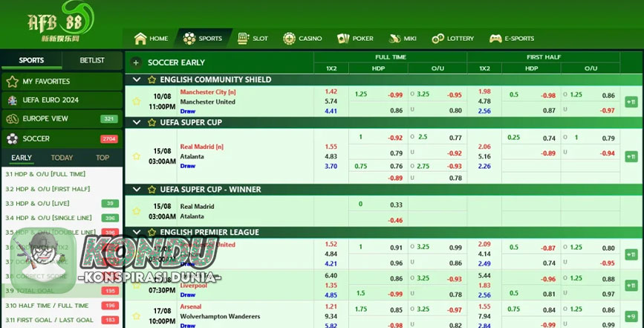The image size is (644, 328).
Task: Open more bets for Real Madrid match
Action: (631, 157)
